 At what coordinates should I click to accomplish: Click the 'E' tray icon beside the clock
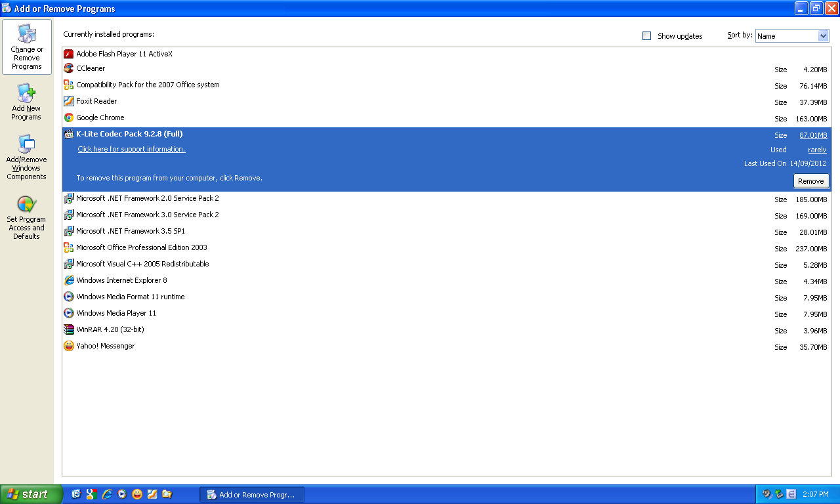pyautogui.click(x=791, y=494)
